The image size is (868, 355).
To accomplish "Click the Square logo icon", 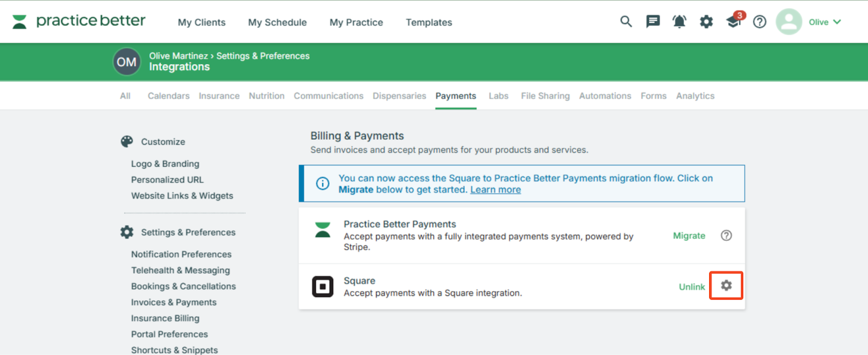I will click(323, 287).
